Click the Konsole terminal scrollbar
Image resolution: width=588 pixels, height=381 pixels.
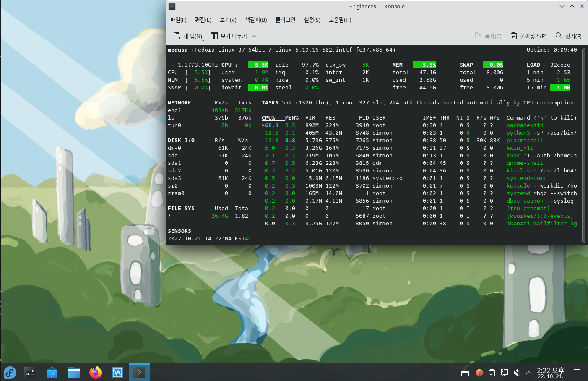coord(583,145)
